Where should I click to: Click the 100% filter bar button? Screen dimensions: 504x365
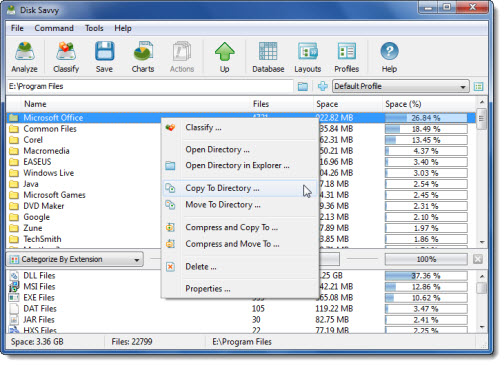click(x=426, y=259)
